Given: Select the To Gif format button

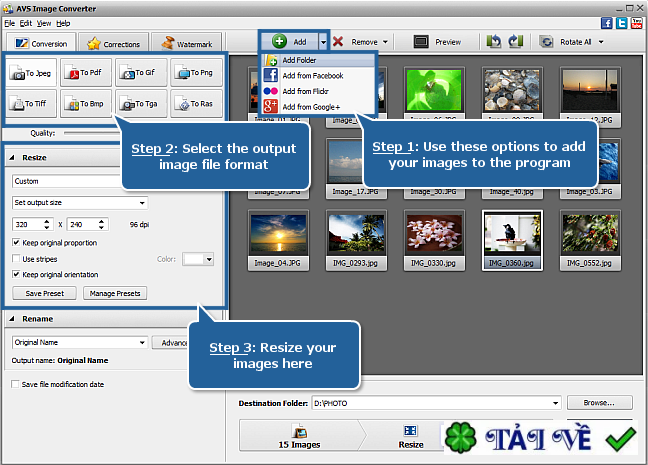Looking at the screenshot, I should pos(141,73).
